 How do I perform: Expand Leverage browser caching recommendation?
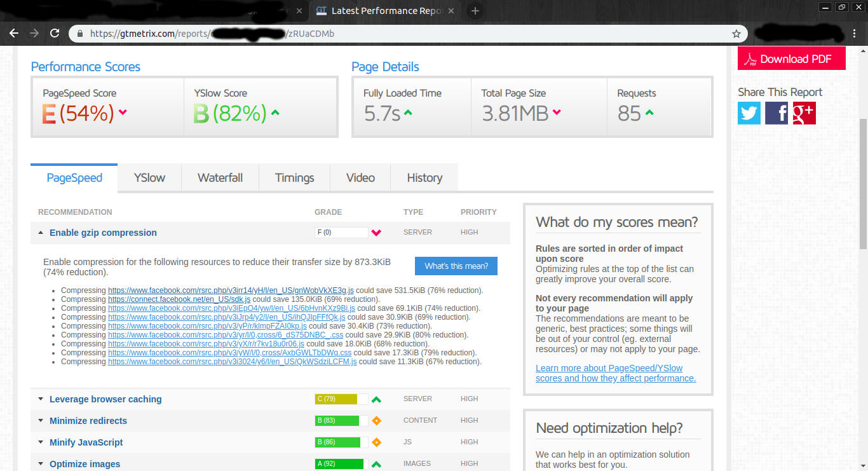click(41, 399)
